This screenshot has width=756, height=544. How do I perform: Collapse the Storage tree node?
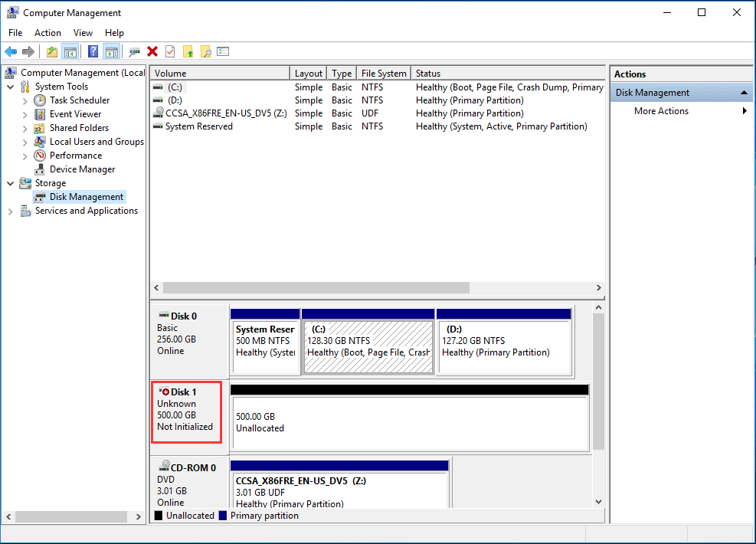10,182
